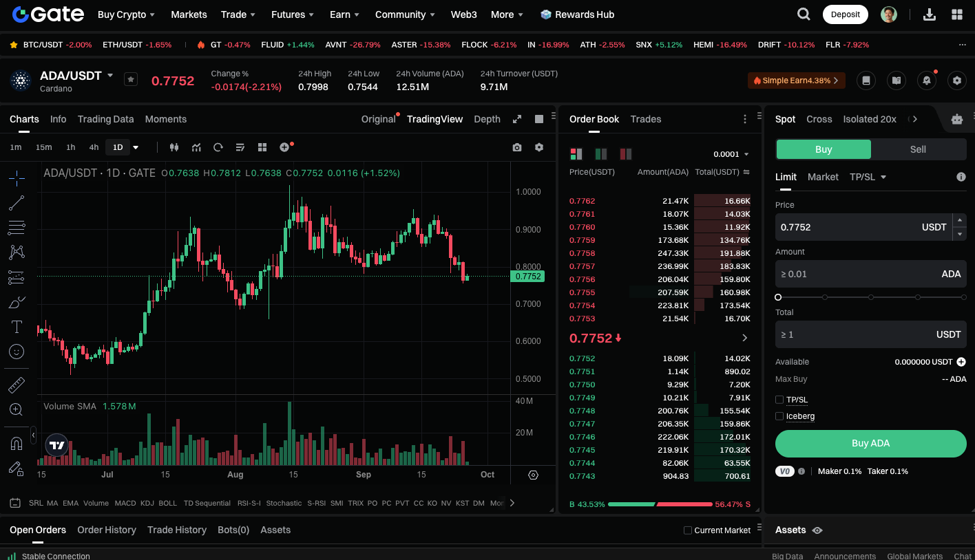
Task: Open the emoji icons tool
Action: coord(17,352)
